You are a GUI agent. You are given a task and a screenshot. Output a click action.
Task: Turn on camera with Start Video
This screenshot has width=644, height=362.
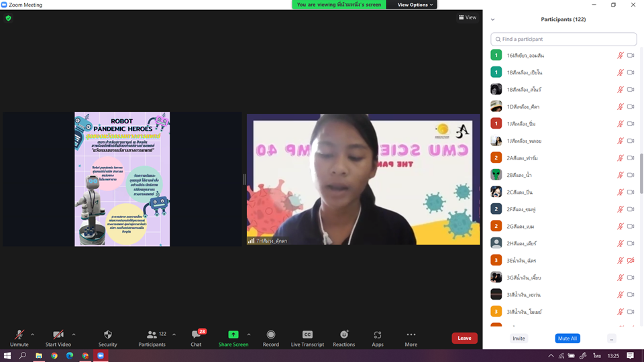click(58, 338)
